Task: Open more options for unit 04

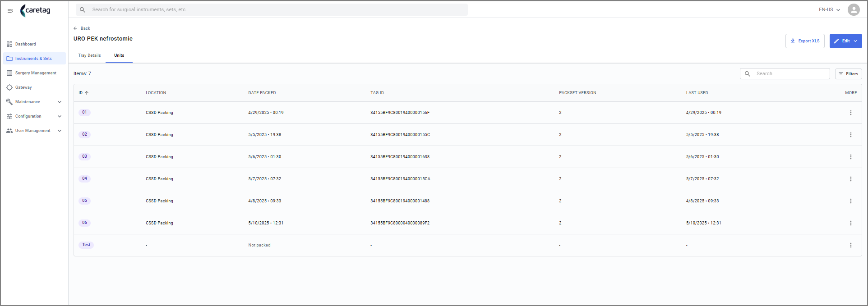Action: (x=851, y=179)
